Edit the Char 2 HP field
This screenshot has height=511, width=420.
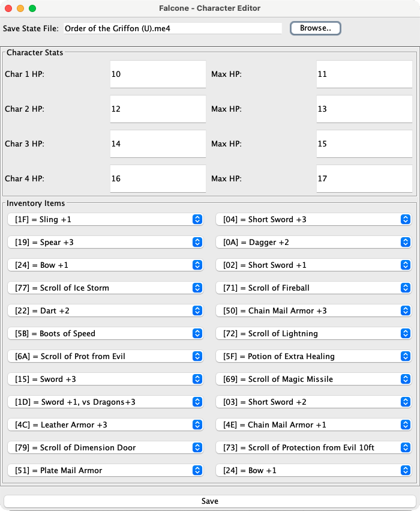(158, 109)
